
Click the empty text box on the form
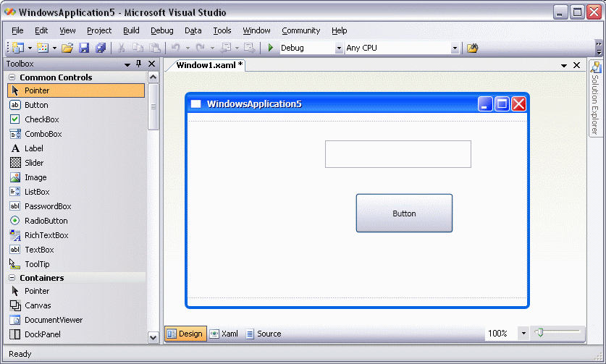click(x=398, y=154)
